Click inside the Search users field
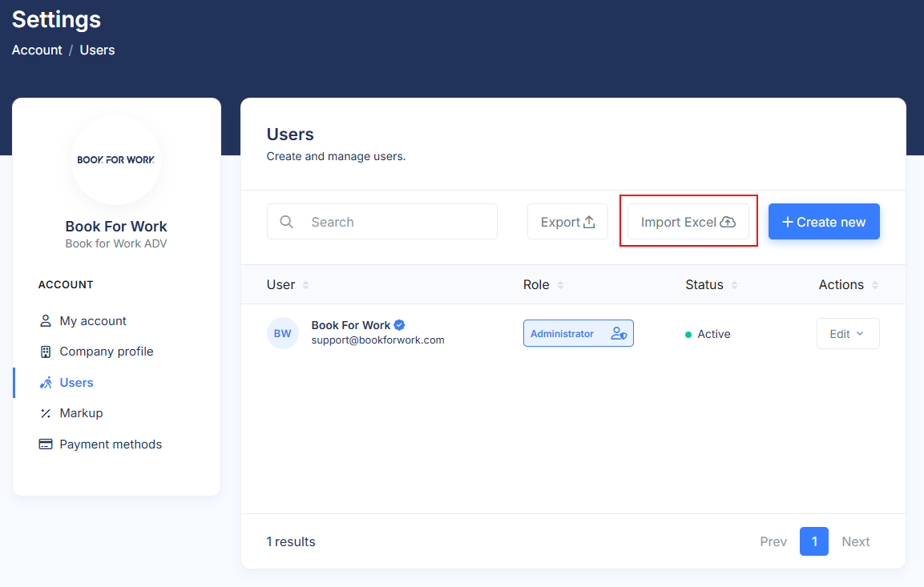The image size is (924, 587). pyautogui.click(x=381, y=221)
